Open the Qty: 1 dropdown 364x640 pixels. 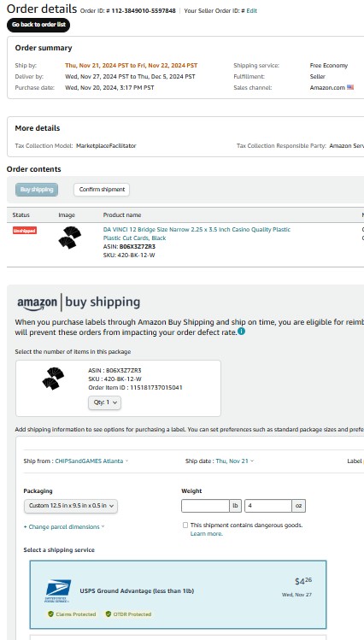[104, 402]
